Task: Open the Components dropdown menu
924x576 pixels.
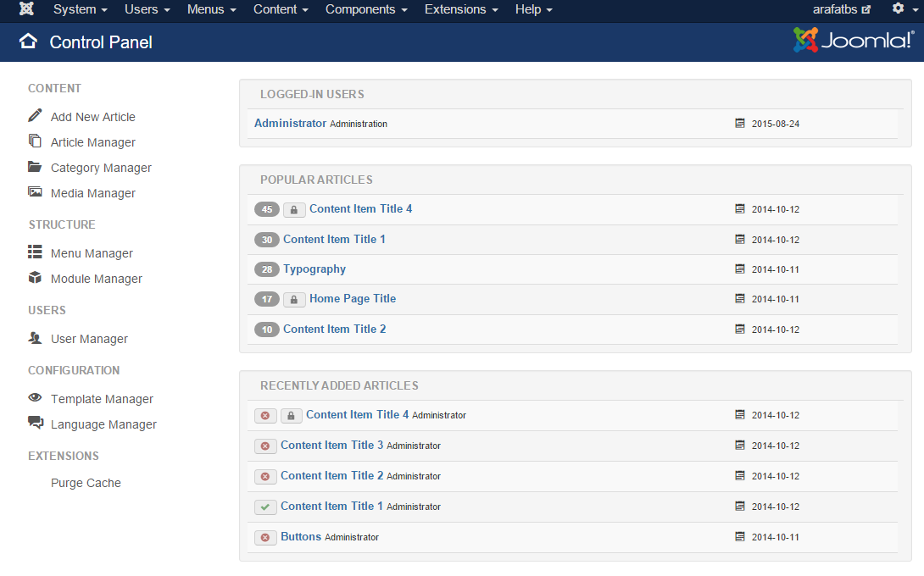Action: pyautogui.click(x=366, y=9)
